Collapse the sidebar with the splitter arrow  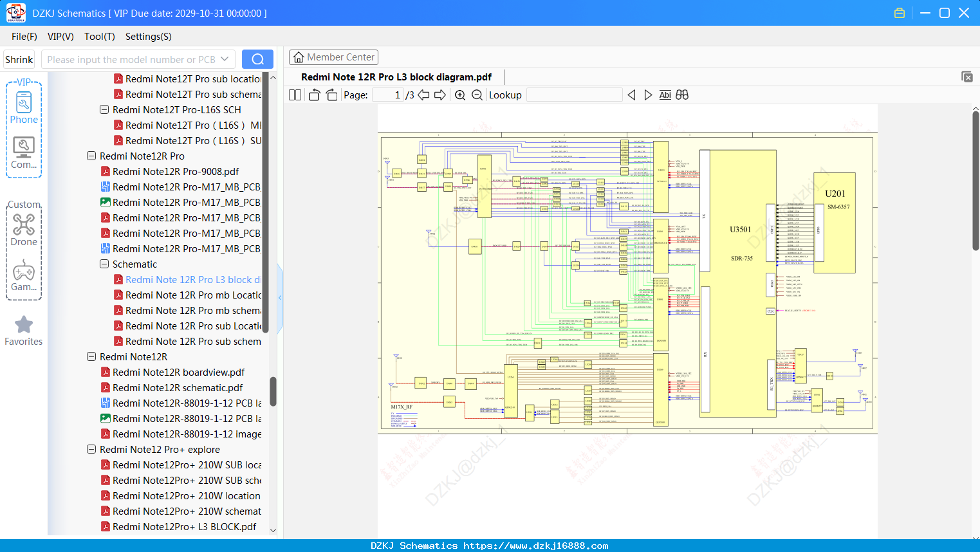click(x=280, y=297)
